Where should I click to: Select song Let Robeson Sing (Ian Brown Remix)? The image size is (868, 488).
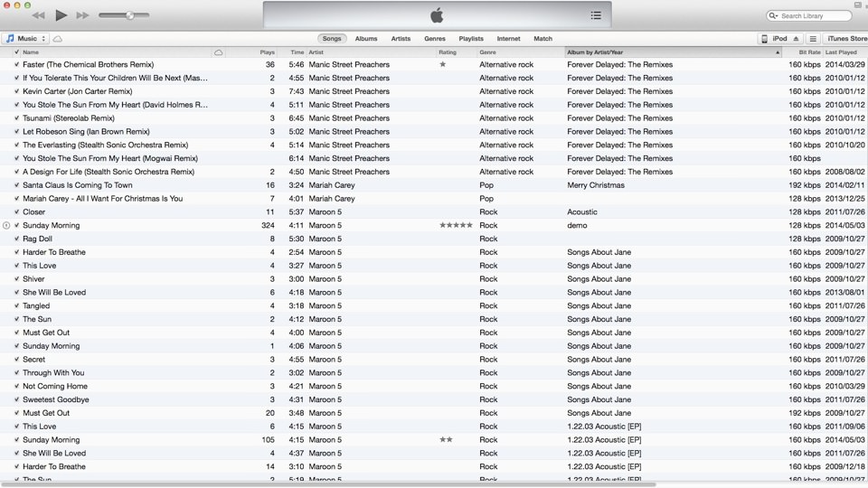(87, 132)
